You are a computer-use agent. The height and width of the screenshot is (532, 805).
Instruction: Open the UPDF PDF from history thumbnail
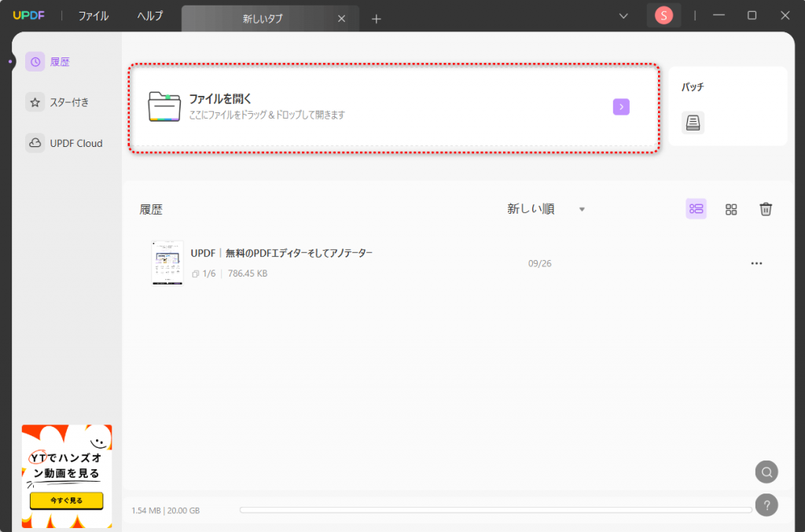click(x=167, y=262)
